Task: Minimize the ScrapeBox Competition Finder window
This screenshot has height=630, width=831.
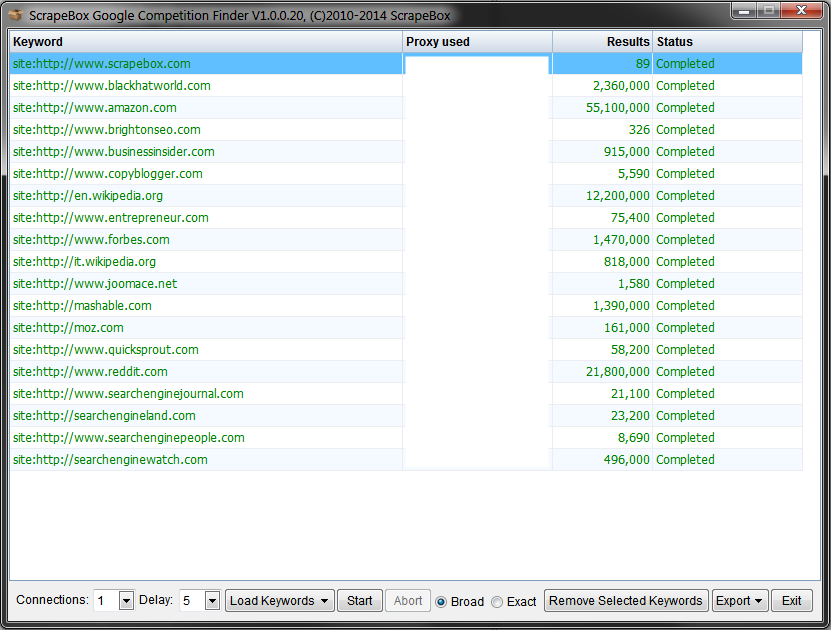Action: tap(744, 11)
